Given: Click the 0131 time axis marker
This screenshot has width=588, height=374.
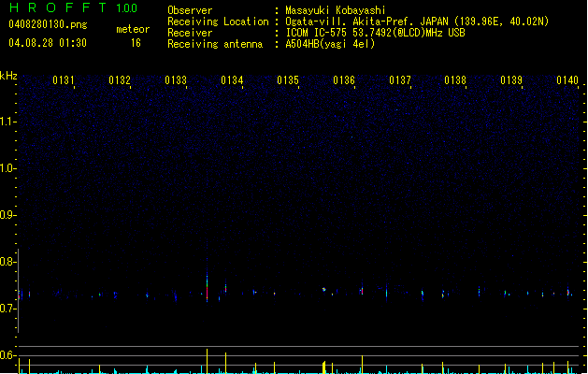Looking at the screenshot, I should click(64, 80).
